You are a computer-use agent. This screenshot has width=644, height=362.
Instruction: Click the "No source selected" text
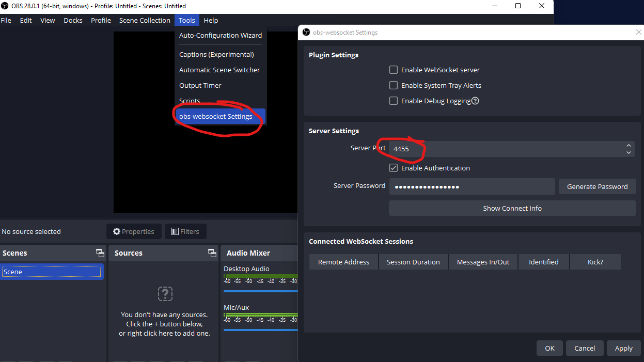31,231
